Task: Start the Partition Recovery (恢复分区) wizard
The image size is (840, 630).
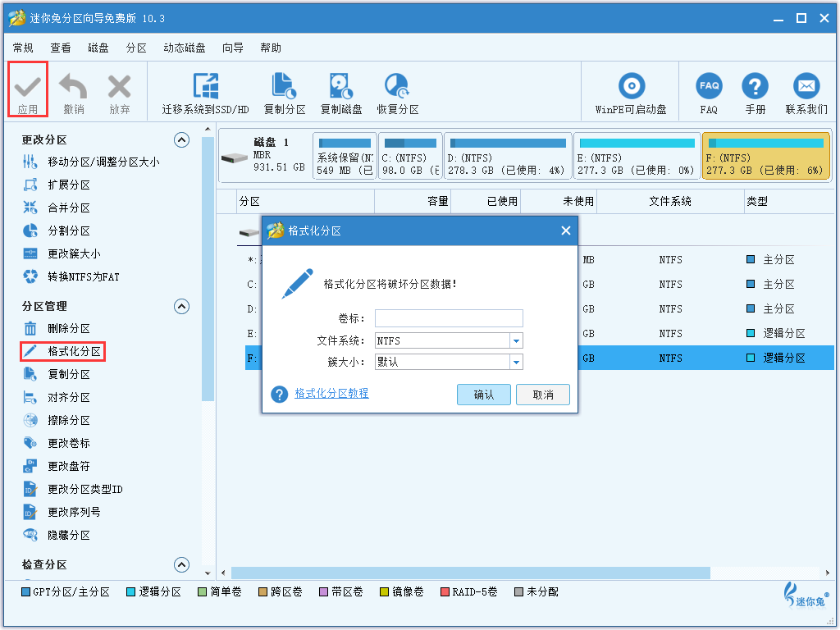Action: 398,94
